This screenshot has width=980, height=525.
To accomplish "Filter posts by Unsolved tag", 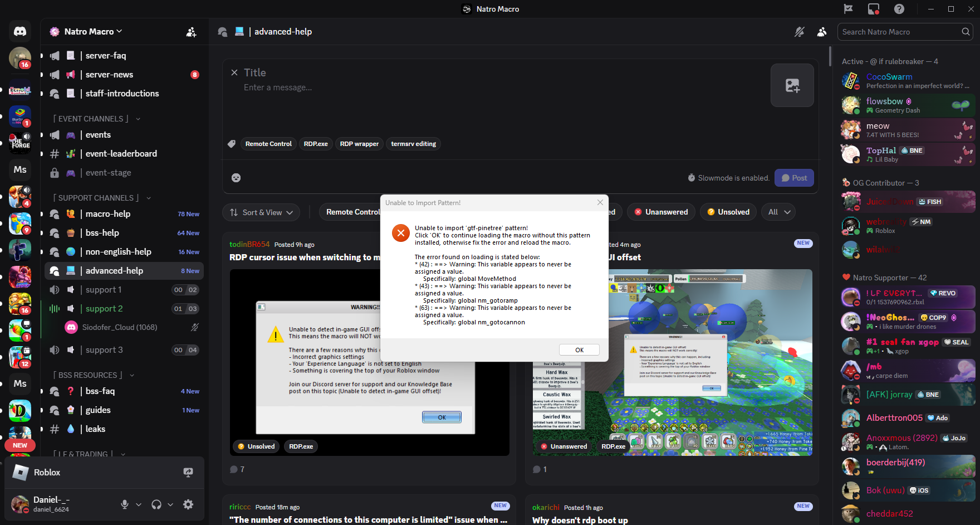I will (x=728, y=212).
